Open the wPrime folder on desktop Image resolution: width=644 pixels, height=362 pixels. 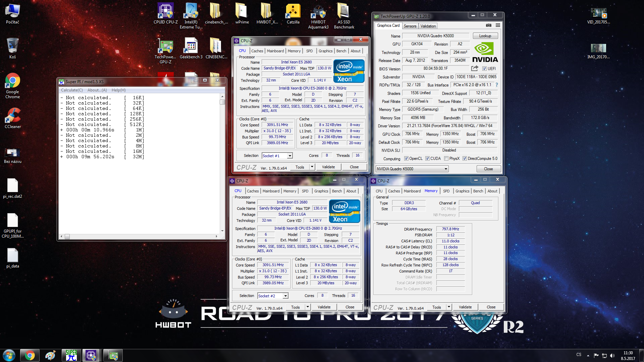tap(242, 14)
